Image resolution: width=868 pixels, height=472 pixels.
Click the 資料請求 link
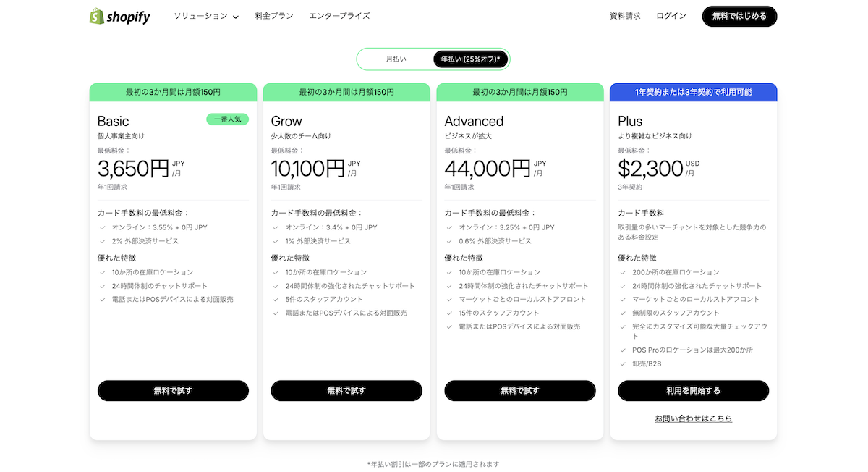(x=625, y=16)
